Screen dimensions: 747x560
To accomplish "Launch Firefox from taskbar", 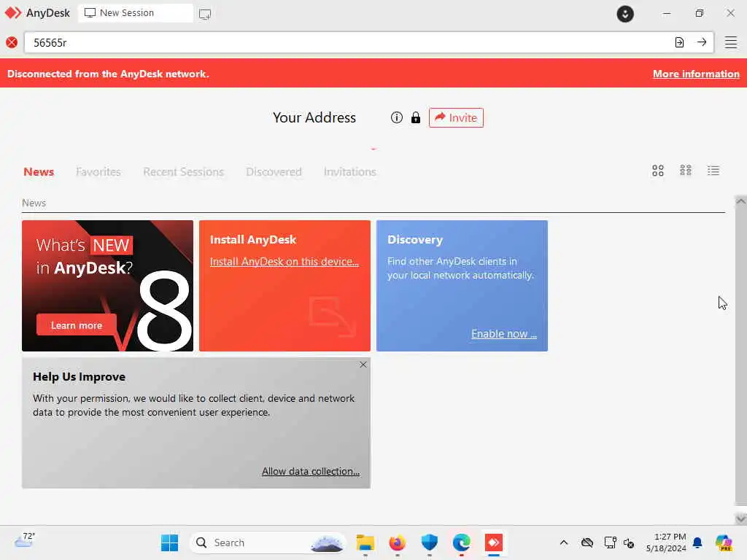I will pos(398,542).
